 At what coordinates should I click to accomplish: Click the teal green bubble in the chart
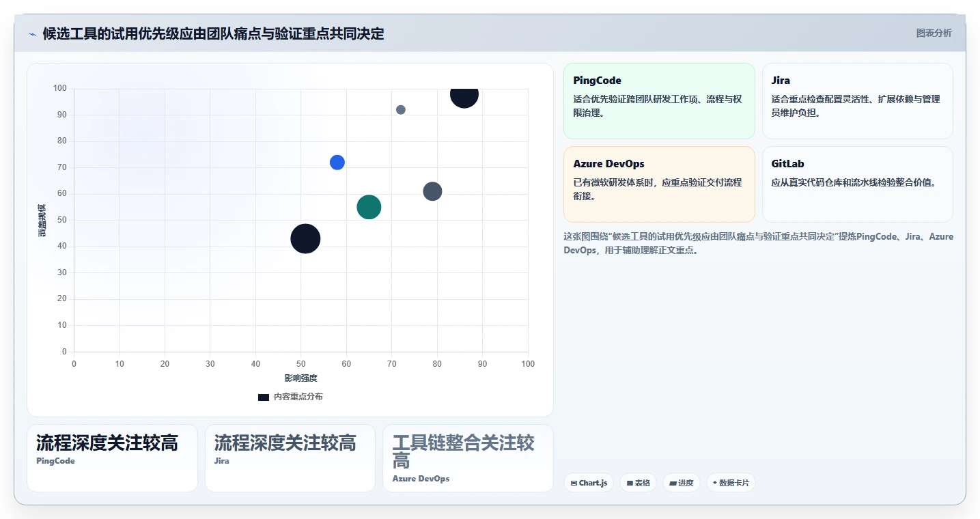369,207
